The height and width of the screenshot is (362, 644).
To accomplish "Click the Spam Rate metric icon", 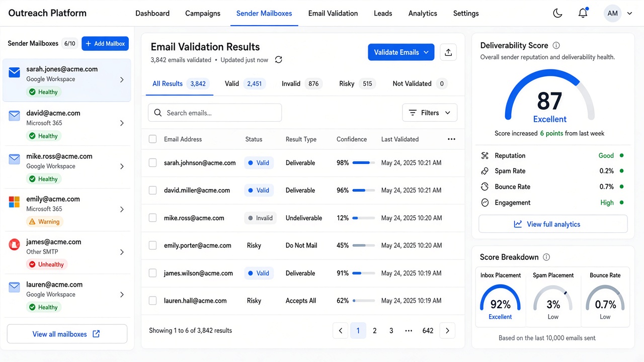I will (x=485, y=171).
